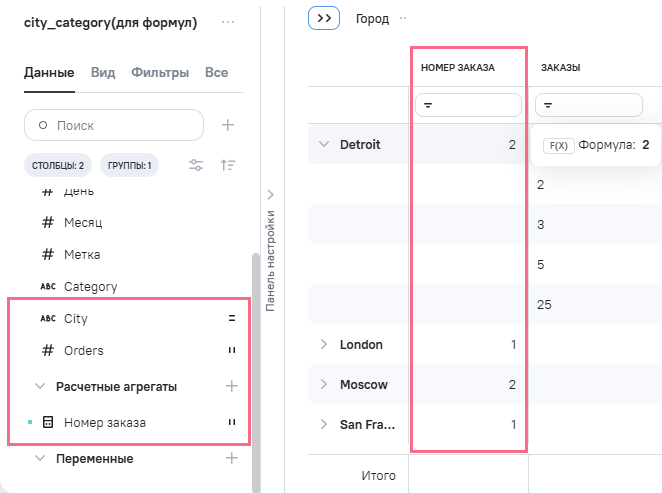Click the СТОЛБЦЫ: 2 chip

click(x=58, y=165)
